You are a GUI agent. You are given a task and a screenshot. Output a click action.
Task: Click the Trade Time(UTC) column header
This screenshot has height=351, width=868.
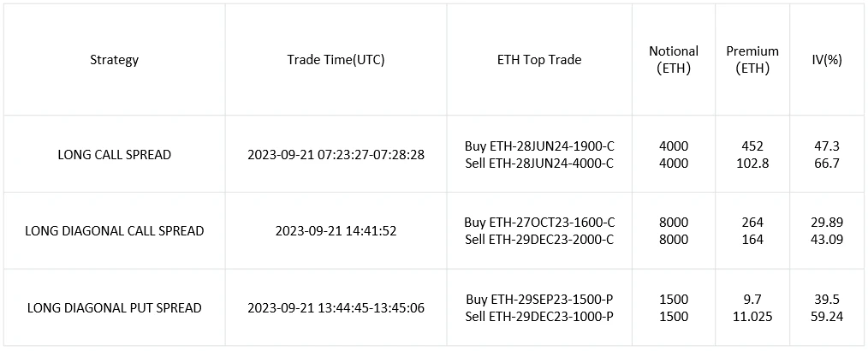point(336,60)
